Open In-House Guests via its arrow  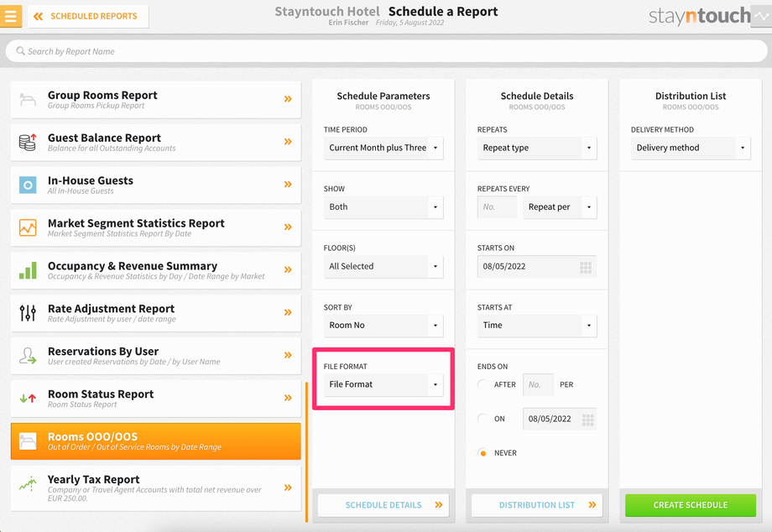(288, 185)
